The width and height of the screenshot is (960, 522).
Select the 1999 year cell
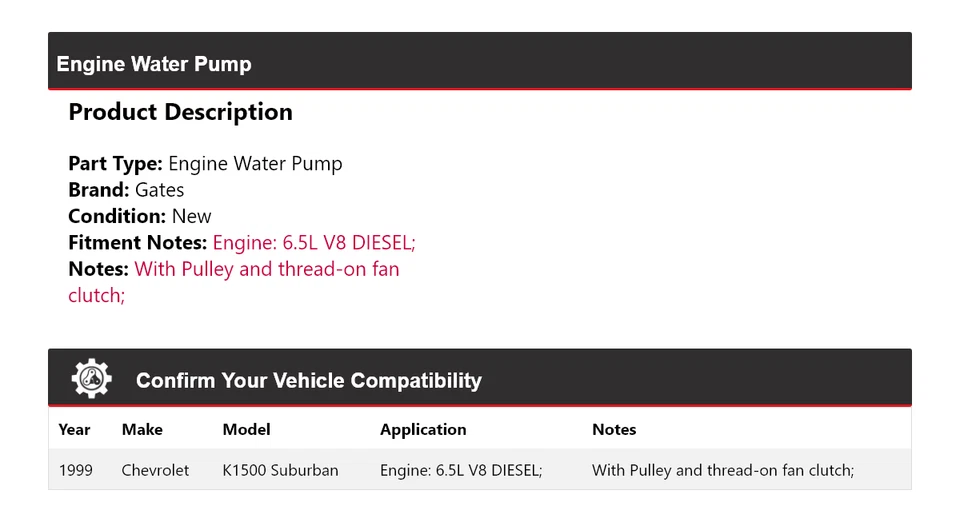click(x=76, y=470)
